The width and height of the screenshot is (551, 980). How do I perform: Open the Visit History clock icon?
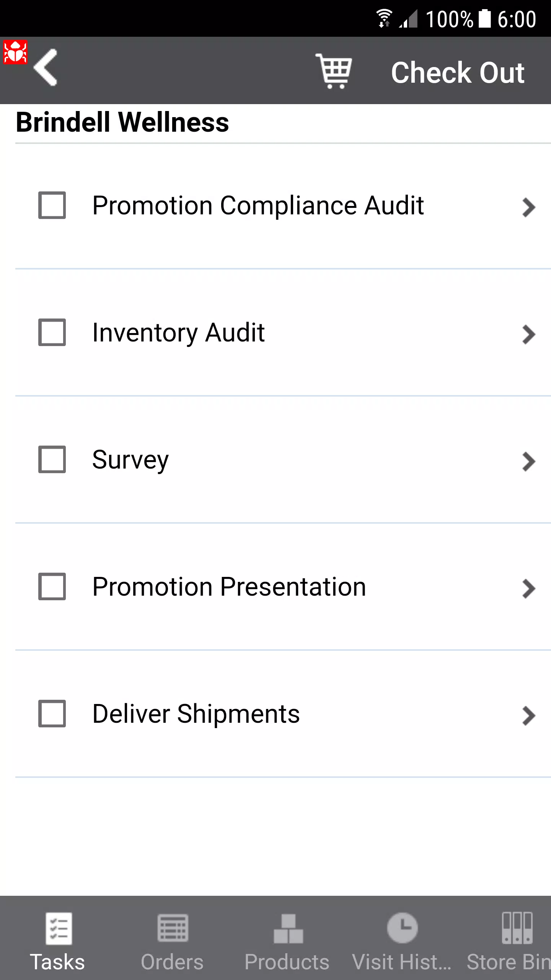pyautogui.click(x=402, y=928)
